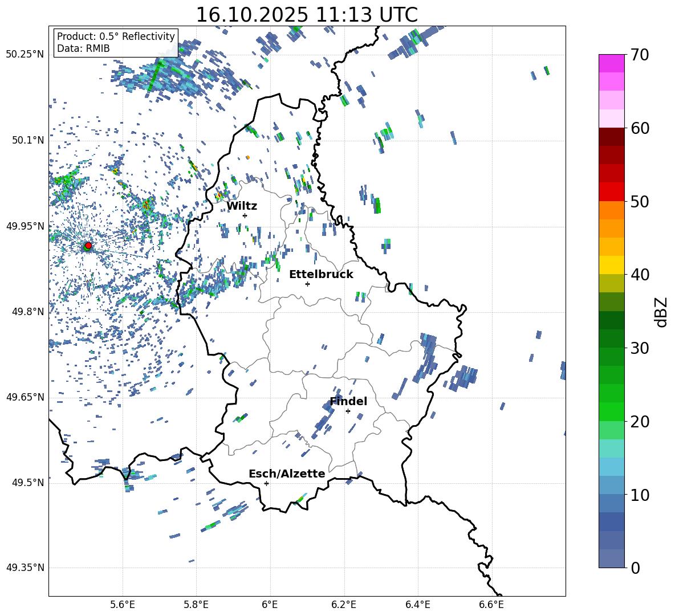Screen dimensions: 675x616
Task: Click the dBZ colorbar axis label
Action: [x=661, y=312]
